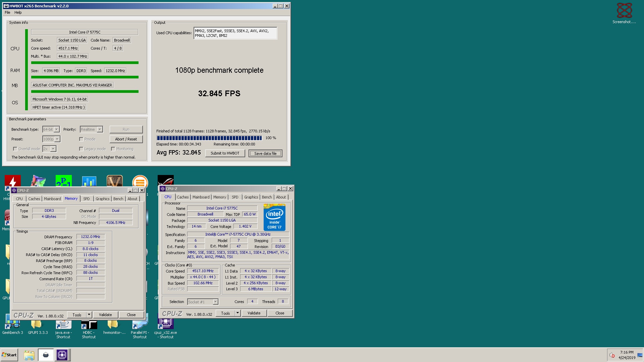Screen dimensions: 644x362
Task: Open Memory tab in CPU-Z CPU window
Action: click(x=220, y=197)
